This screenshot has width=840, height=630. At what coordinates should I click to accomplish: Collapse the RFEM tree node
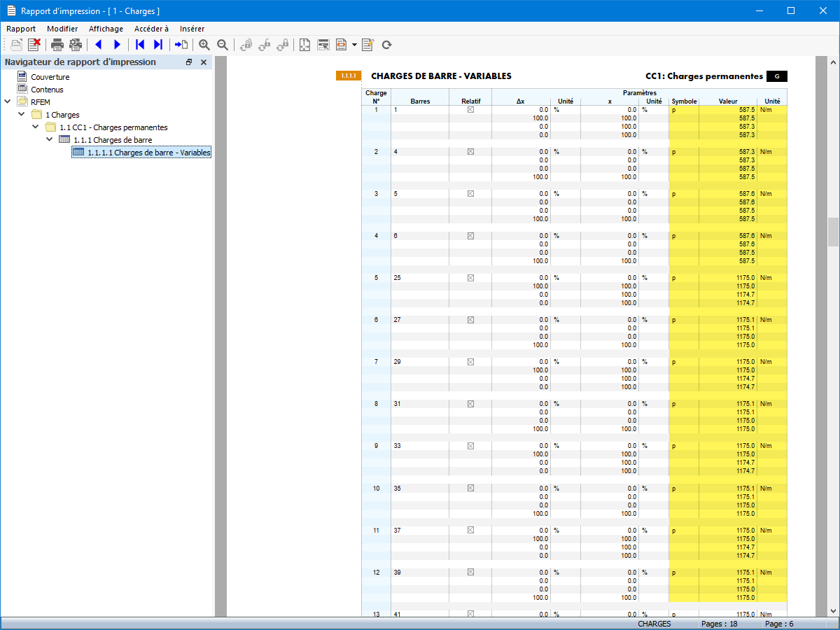pos(8,101)
